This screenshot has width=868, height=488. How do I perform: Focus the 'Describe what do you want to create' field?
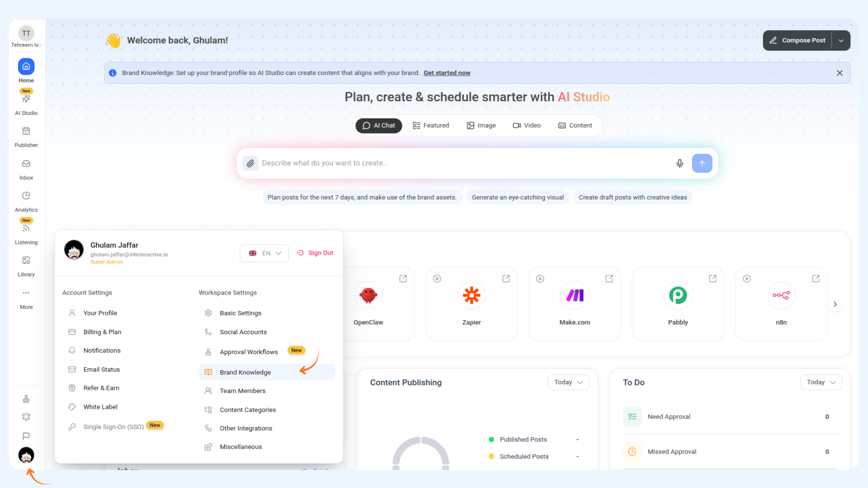point(466,163)
